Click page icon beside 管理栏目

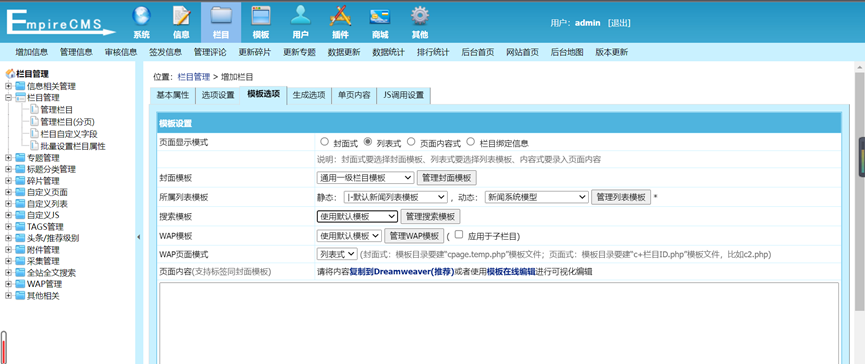pyautogui.click(x=35, y=110)
